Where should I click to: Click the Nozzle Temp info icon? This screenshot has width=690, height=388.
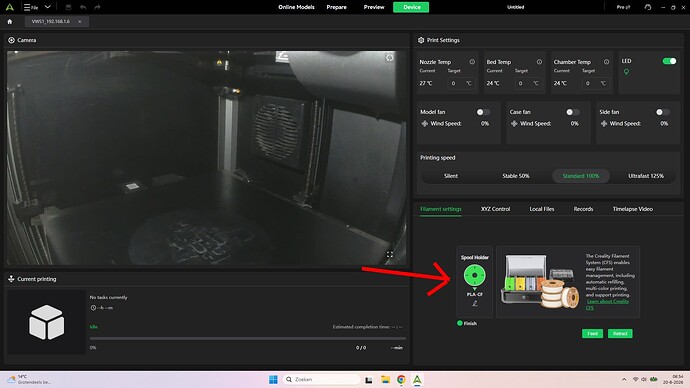[472, 62]
